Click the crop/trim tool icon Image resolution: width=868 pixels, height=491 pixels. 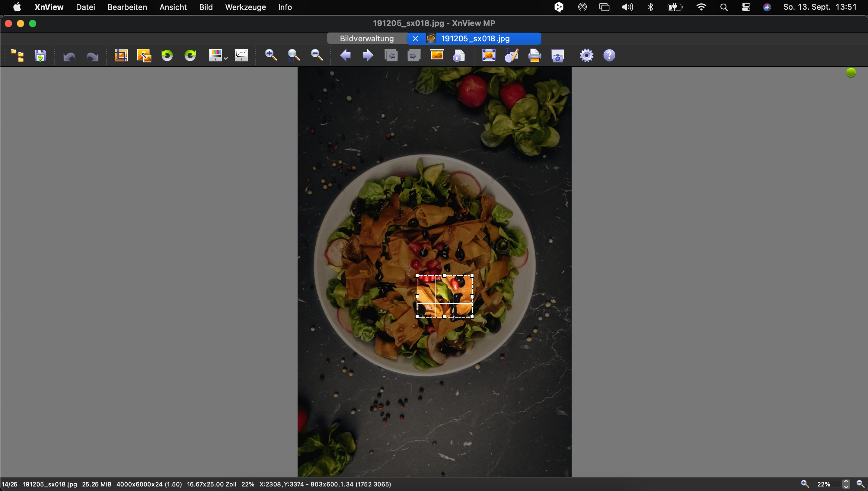click(121, 55)
